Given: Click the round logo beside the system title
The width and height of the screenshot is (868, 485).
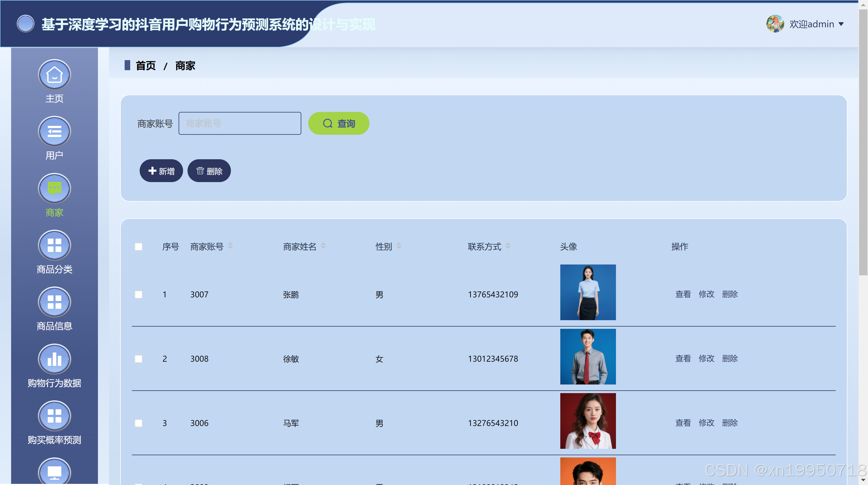Looking at the screenshot, I should point(26,24).
